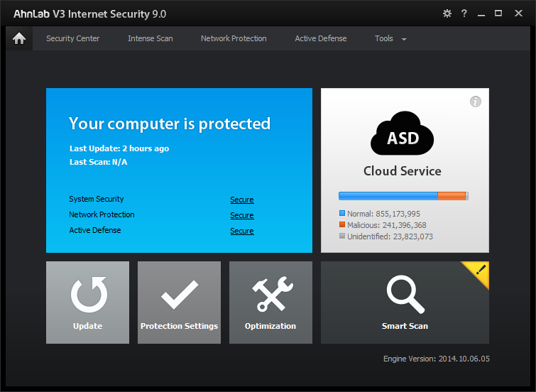Click the Active Defense Secure link

[241, 231]
